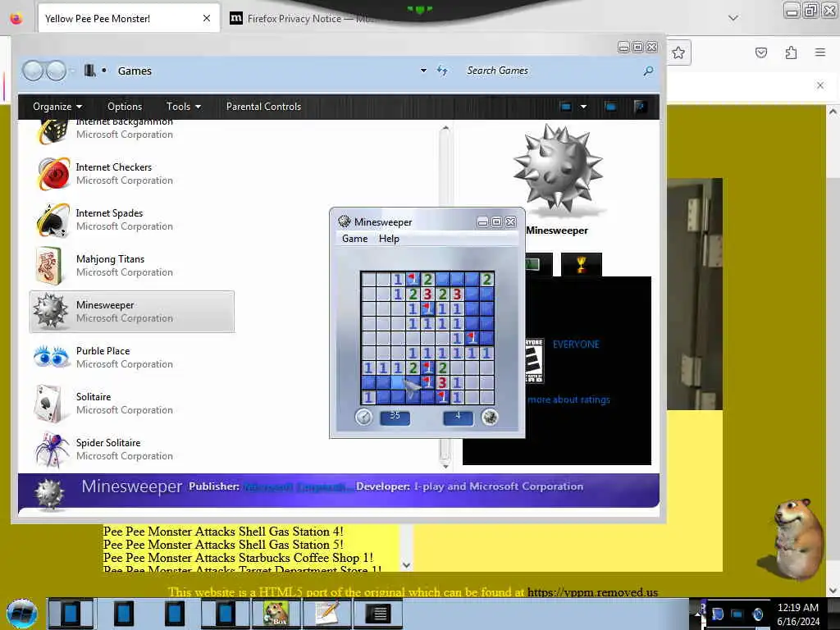The width and height of the screenshot is (840, 630).
Task: Open Parental Controls in Games toolbar
Action: [263, 107]
